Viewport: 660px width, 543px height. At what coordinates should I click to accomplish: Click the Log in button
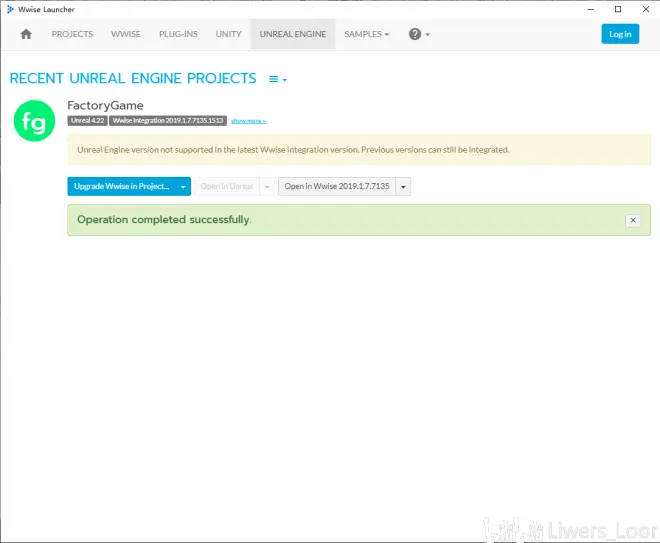[x=620, y=34]
